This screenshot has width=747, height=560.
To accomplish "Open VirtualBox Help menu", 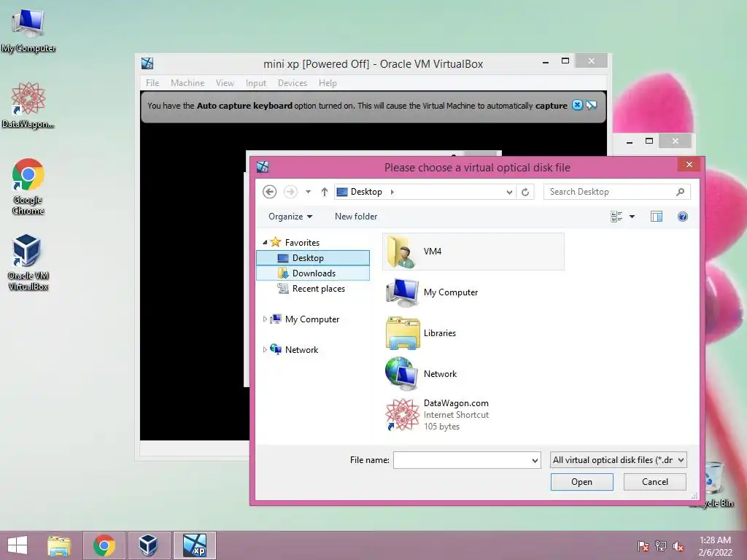I will tap(328, 83).
